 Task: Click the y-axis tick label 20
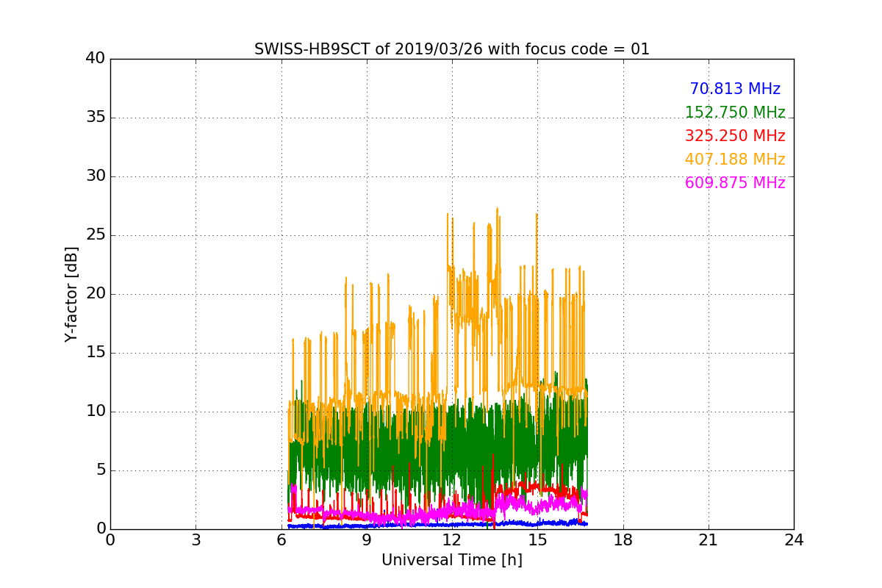pos(96,294)
